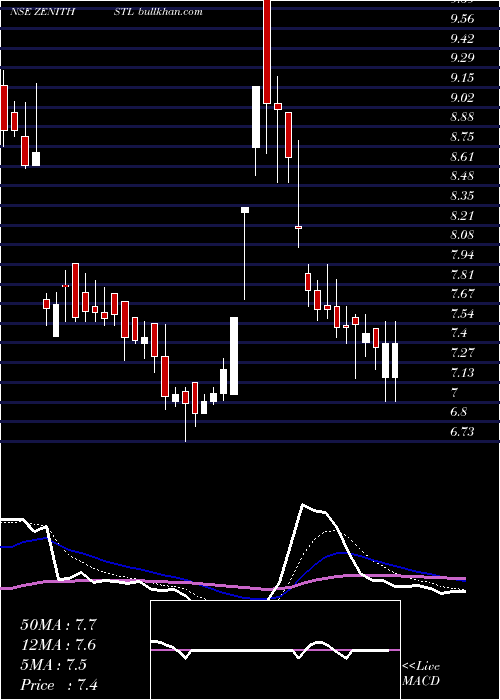The width and height of the screenshot is (500, 700).
Task: Click the last white candlestick on the right
Action: pyautogui.click(x=395, y=360)
